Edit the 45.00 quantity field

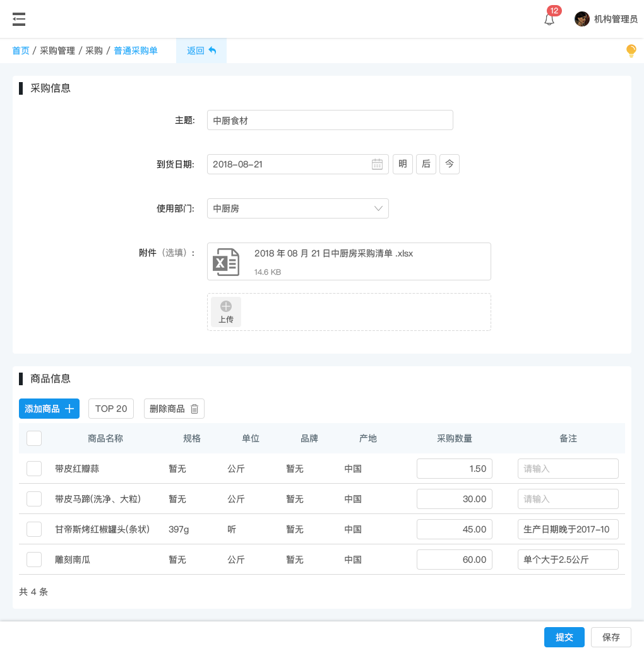point(455,529)
